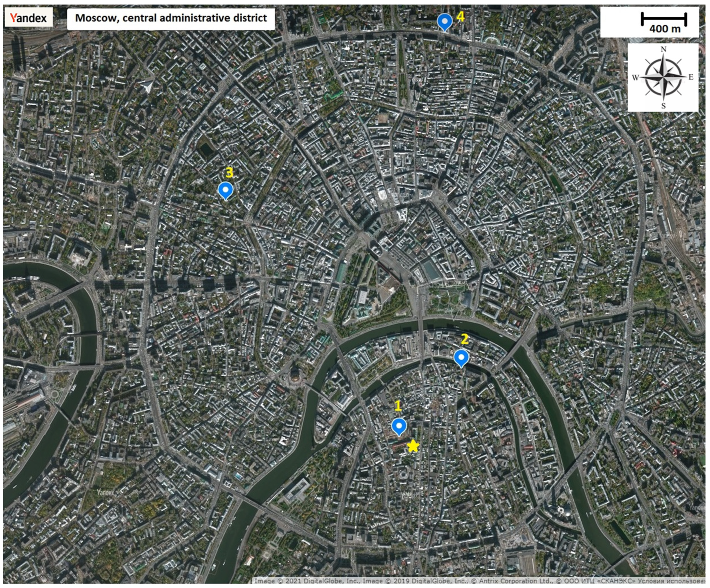The height and width of the screenshot is (588, 710).
Task: Click the center of the compass rose
Action: (663, 77)
